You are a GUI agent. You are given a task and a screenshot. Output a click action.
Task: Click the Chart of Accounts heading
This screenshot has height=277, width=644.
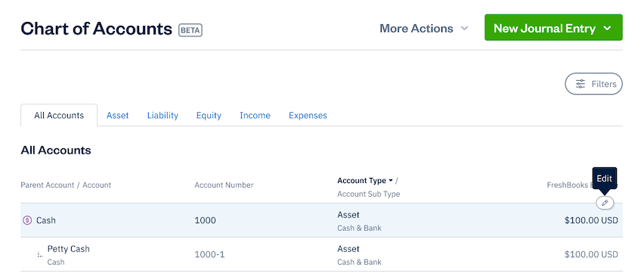coord(97,29)
